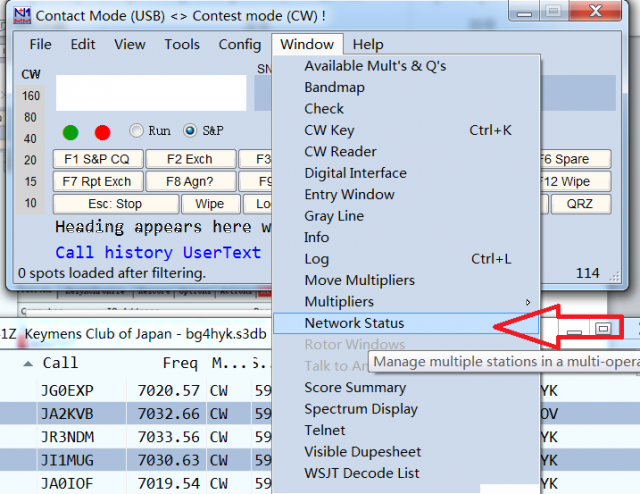Select the 80 meter band
Image resolution: width=640 pixels, height=494 pixels.
pos(31,118)
